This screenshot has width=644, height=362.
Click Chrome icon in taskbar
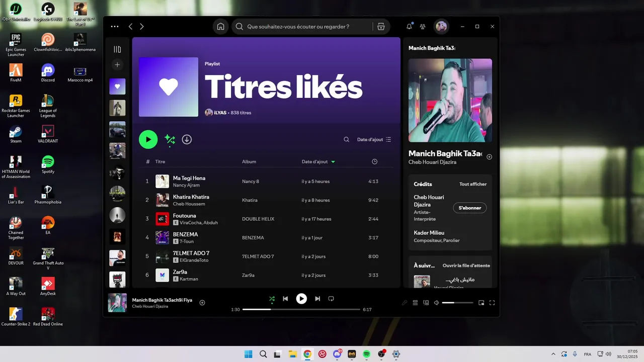click(x=307, y=354)
